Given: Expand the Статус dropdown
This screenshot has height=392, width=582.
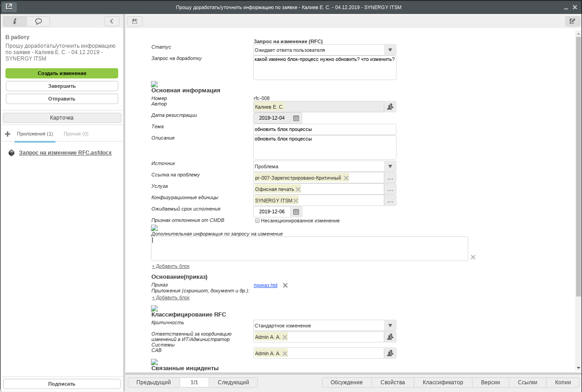Looking at the screenshot, I should 390,50.
